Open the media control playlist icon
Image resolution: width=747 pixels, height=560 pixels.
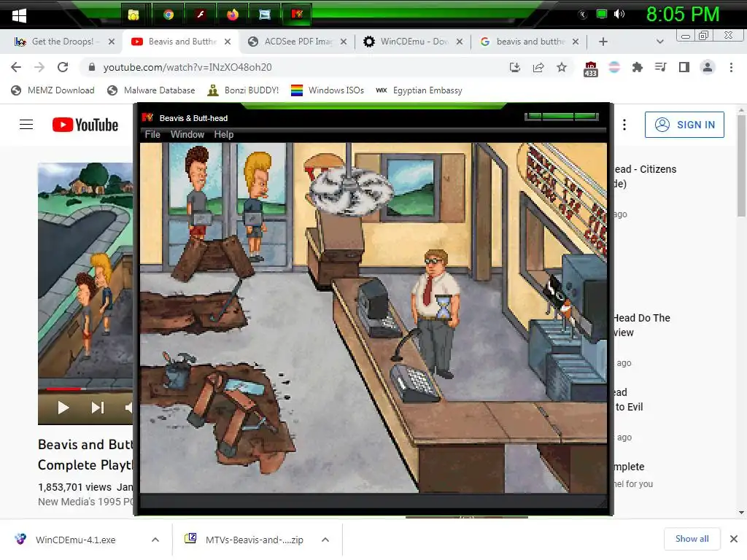661,67
